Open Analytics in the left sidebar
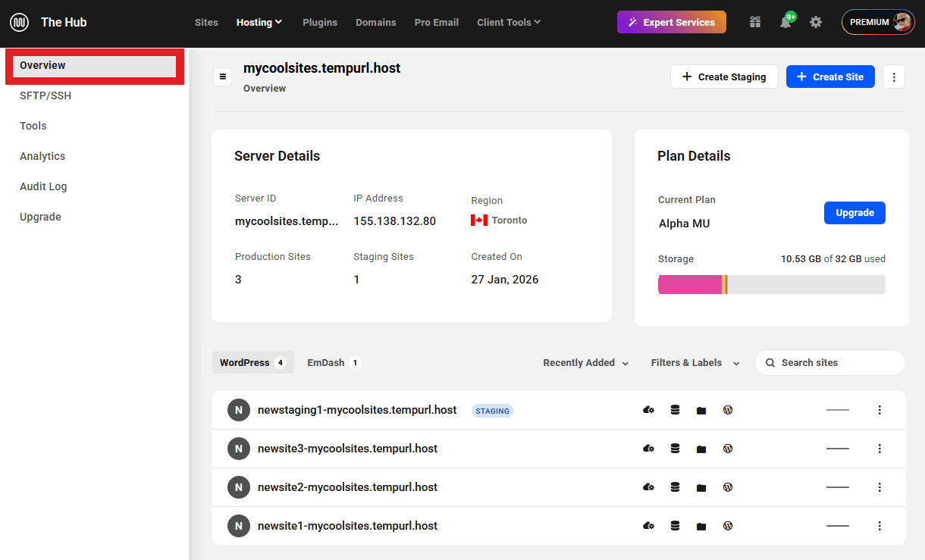Image resolution: width=925 pixels, height=560 pixels. (42, 156)
